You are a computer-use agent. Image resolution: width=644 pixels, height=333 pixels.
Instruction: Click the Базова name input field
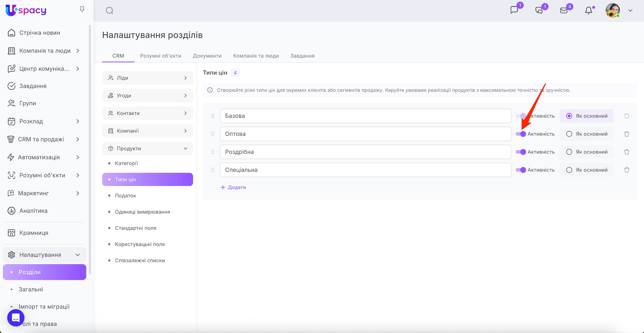pyautogui.click(x=365, y=116)
